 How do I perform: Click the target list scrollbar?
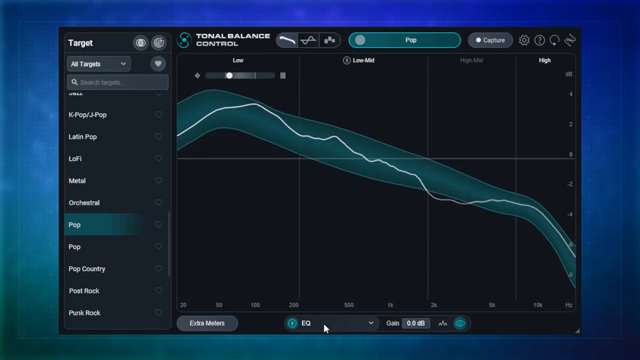tap(169, 244)
